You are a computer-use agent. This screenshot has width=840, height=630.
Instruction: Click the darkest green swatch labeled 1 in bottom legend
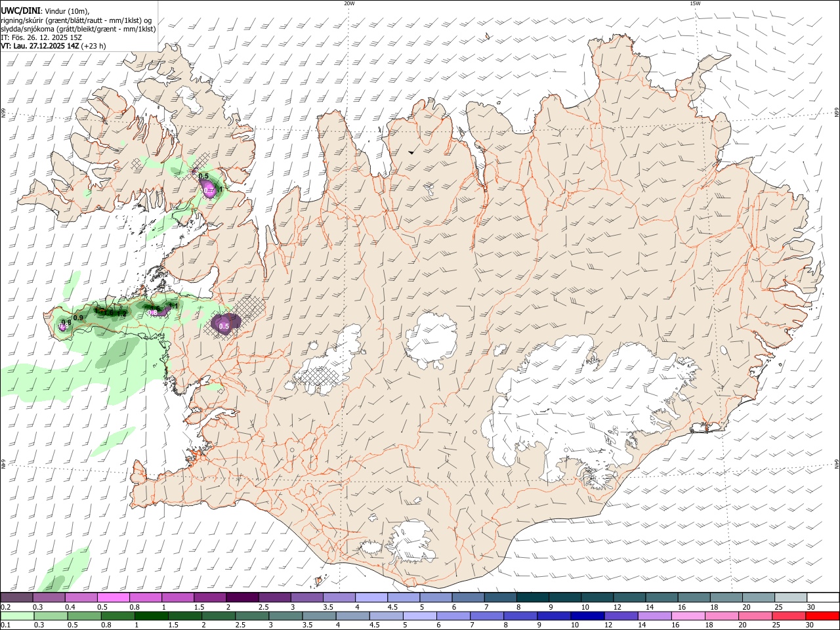coord(150,616)
